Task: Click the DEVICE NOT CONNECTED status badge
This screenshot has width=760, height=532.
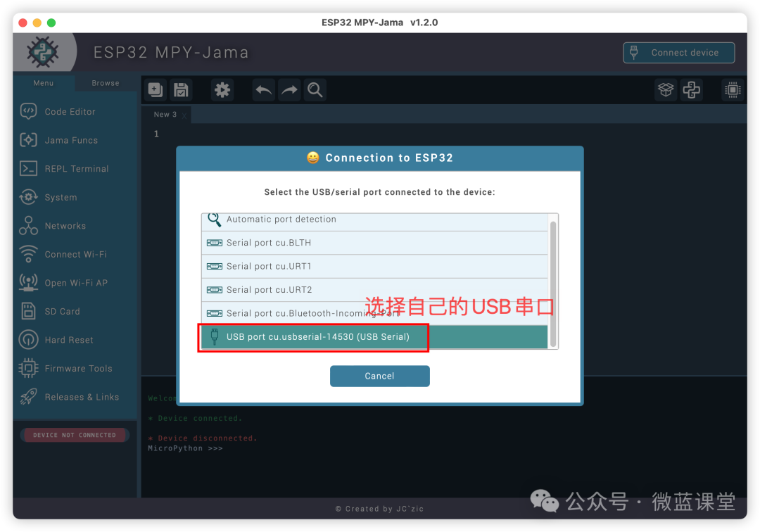Action: point(74,435)
